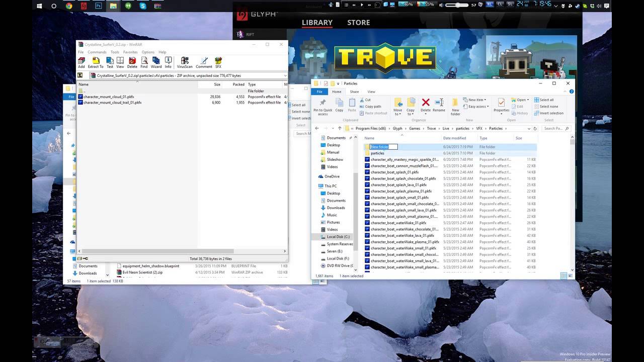Click the Rename icon in Explorer ribbon
This screenshot has width=644, height=362.
coord(439,105)
